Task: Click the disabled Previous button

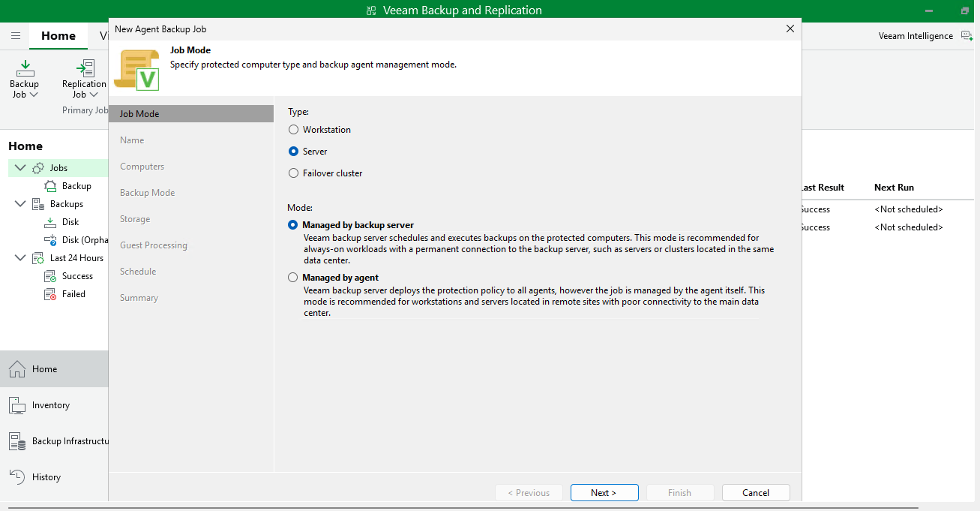Action: point(529,493)
